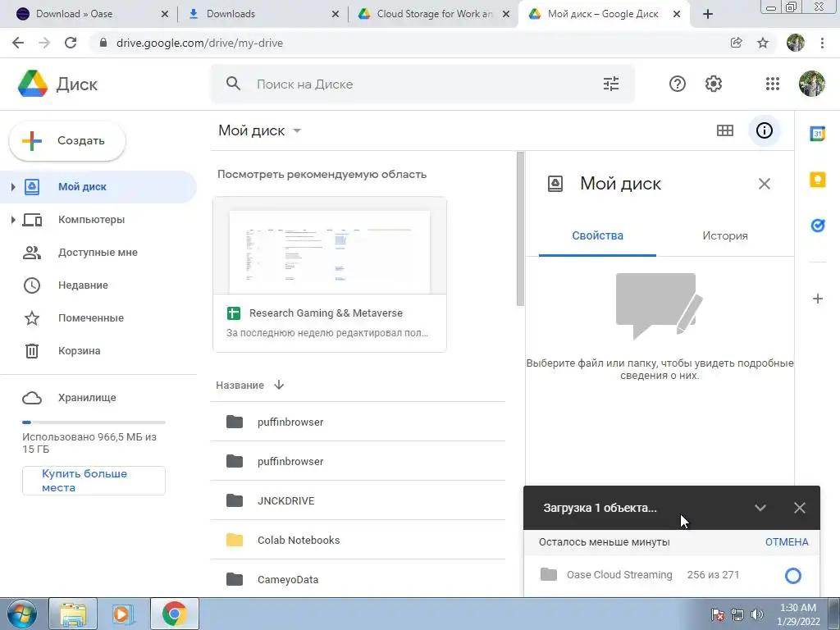The width and height of the screenshot is (840, 630).
Task: Select the JNCKDRIVE folder
Action: [358, 500]
